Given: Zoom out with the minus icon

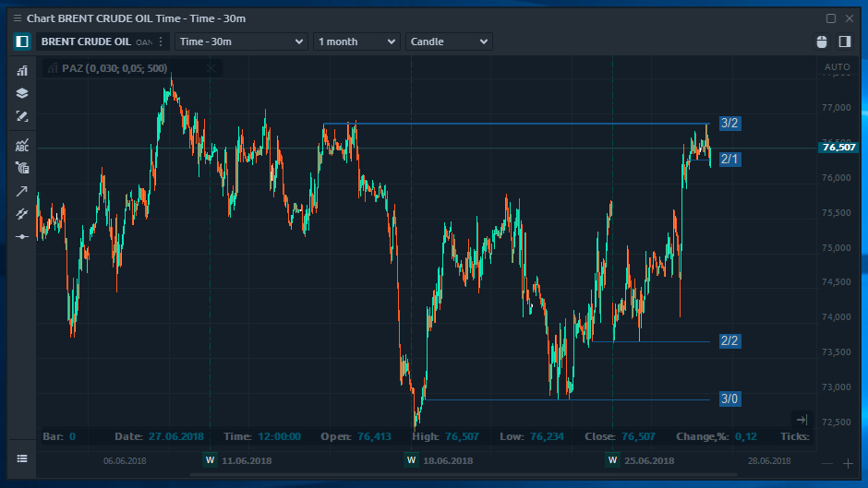Looking at the screenshot, I should [x=827, y=464].
